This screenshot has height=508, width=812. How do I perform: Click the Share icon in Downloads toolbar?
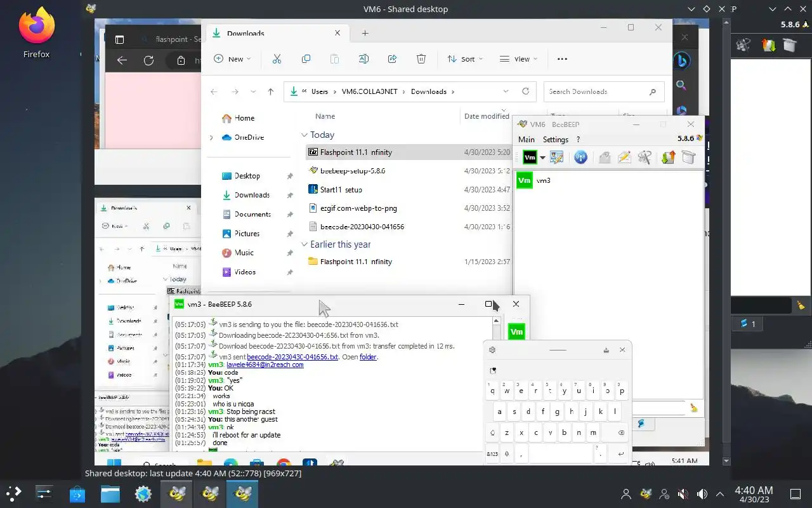[392, 58]
